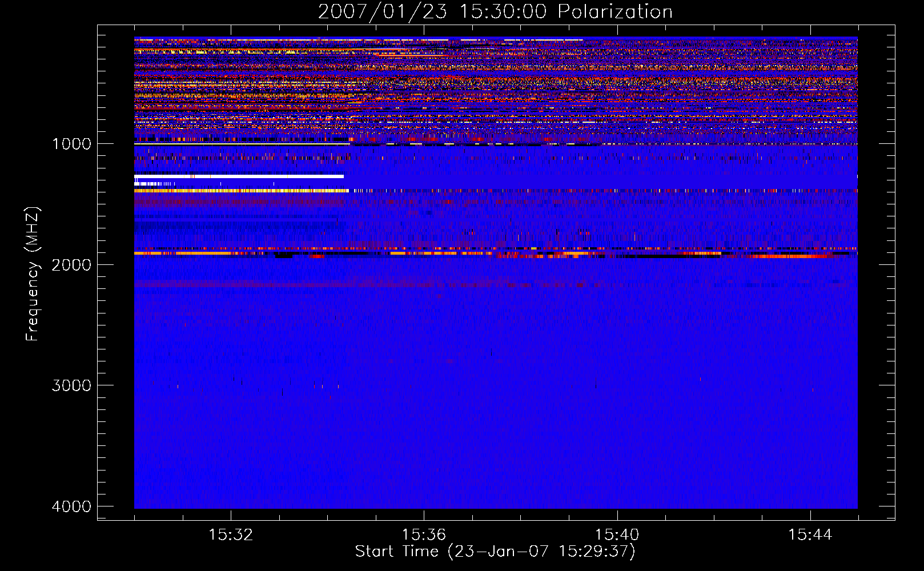
Task: Click the 2000 frequency tick label
Action: tap(71, 264)
